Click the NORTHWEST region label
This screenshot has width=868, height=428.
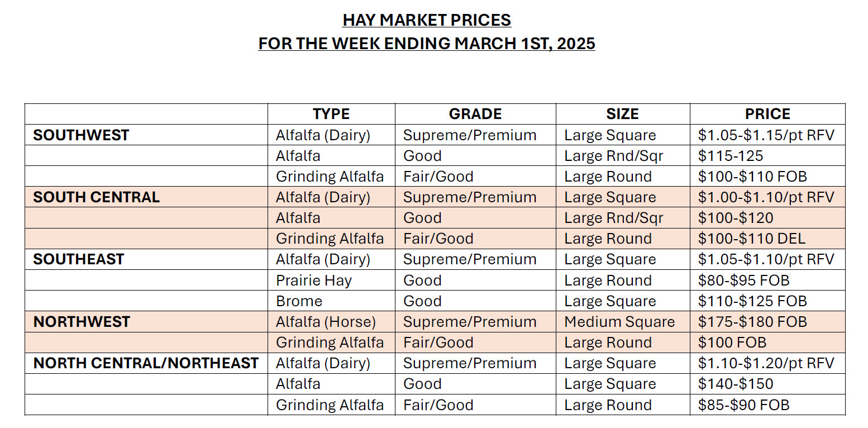tap(82, 322)
